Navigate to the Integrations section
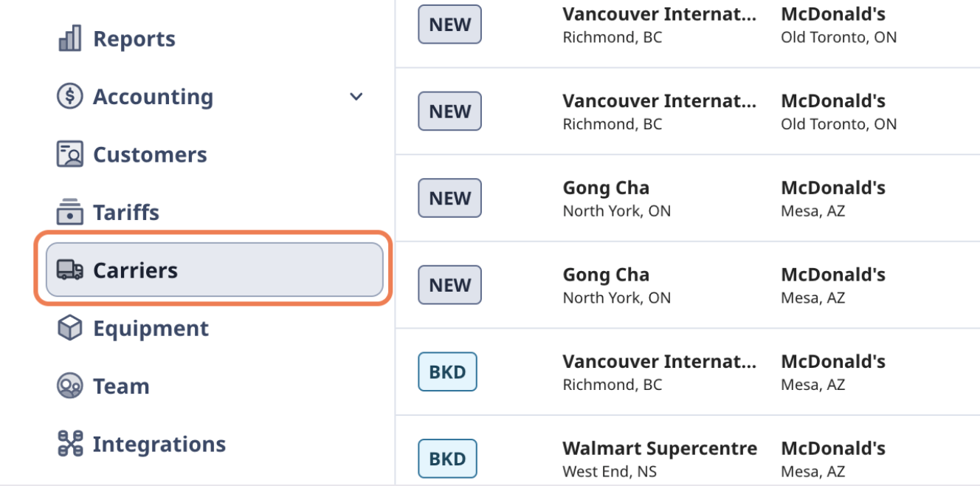 [159, 444]
